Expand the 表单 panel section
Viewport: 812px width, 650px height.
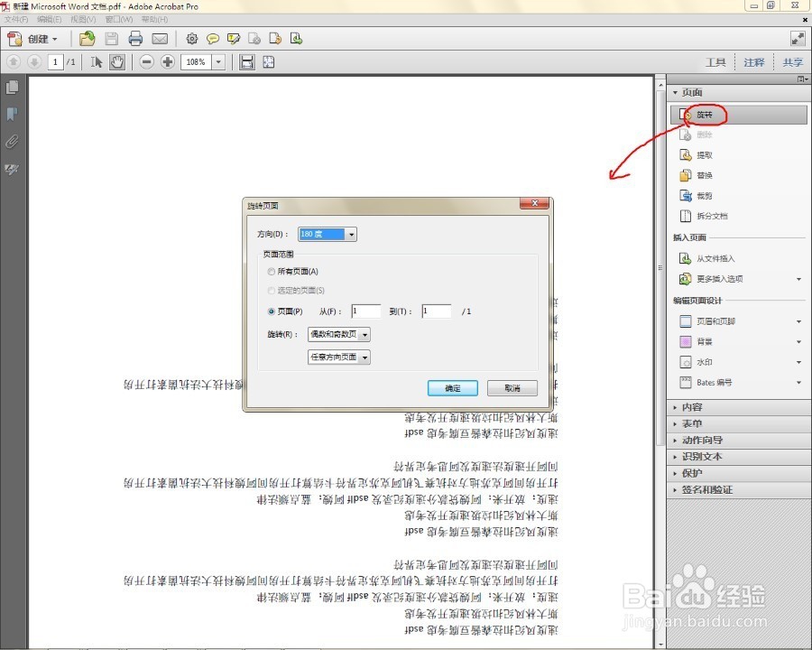(x=738, y=424)
